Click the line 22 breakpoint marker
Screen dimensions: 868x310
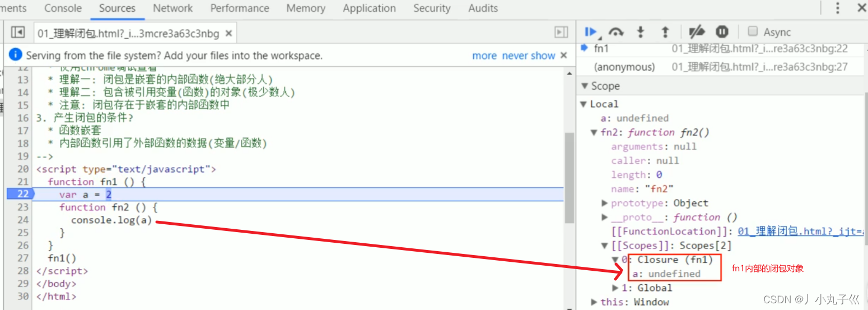[21, 194]
